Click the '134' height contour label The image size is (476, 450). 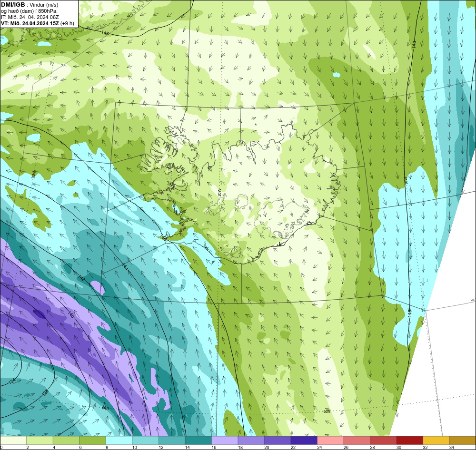pyautogui.click(x=12, y=382)
